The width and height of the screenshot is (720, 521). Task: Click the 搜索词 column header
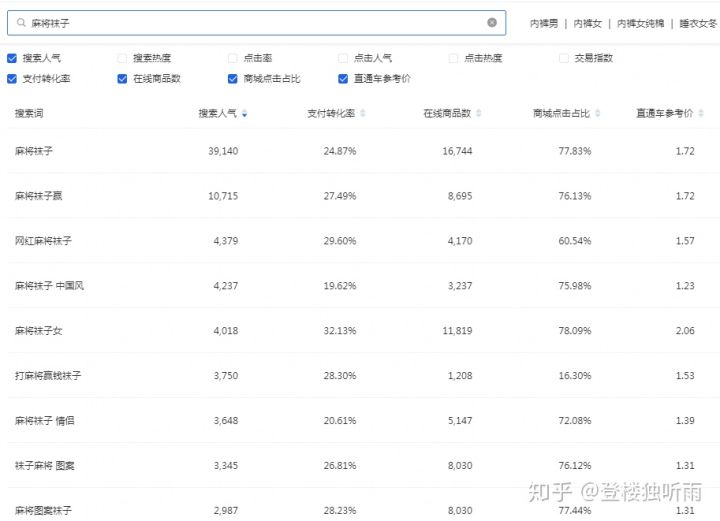point(29,114)
